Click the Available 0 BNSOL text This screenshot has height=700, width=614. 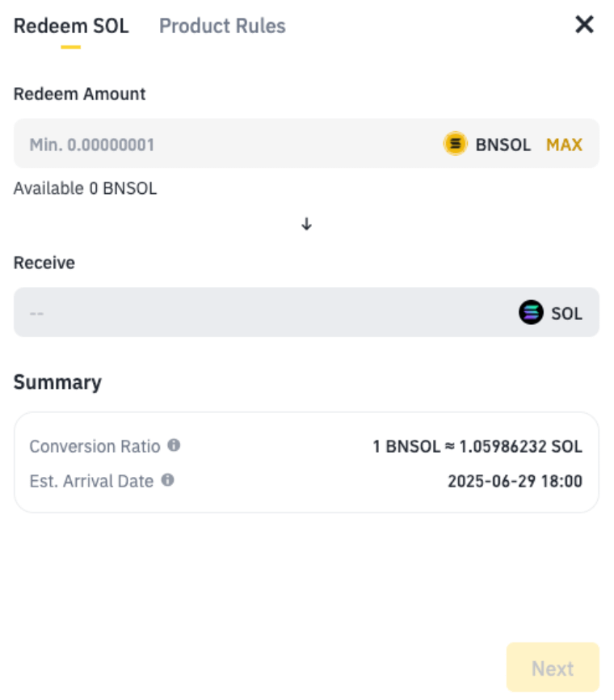pos(85,188)
